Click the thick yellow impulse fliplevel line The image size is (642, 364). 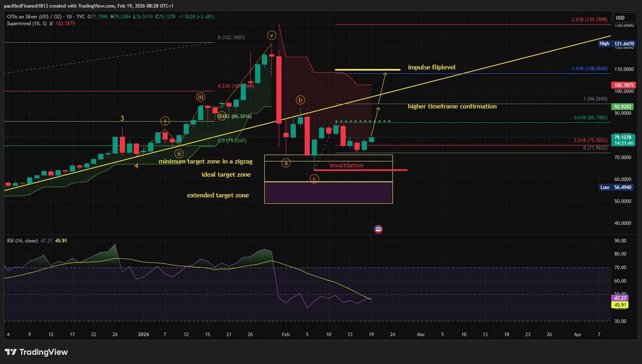pyautogui.click(x=368, y=69)
